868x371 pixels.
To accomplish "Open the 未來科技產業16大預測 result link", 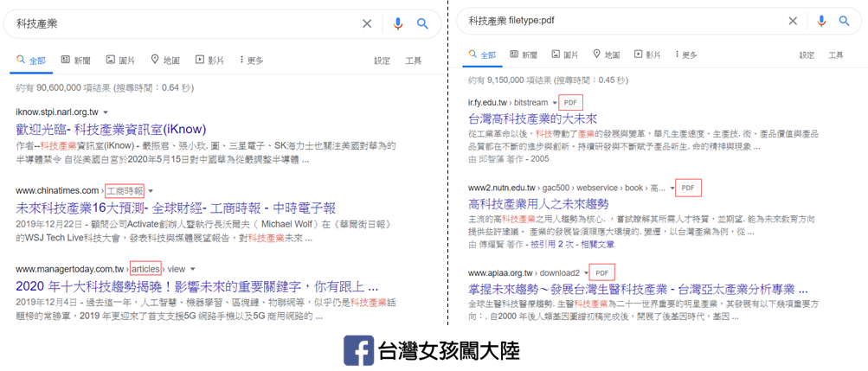I will point(175,208).
